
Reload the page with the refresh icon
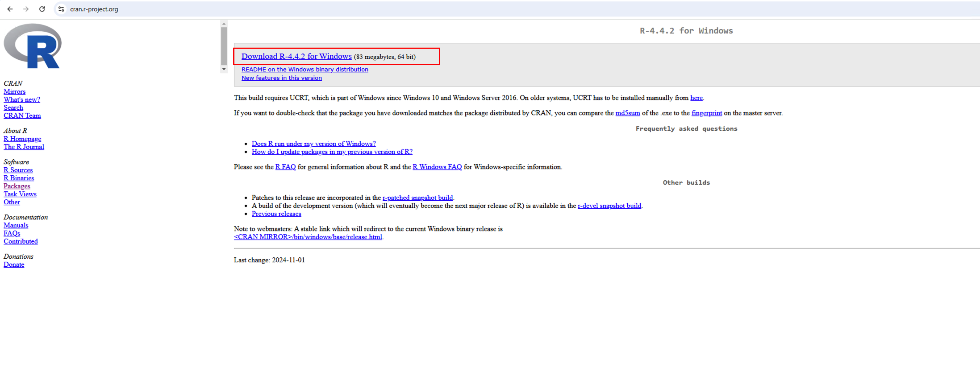click(x=42, y=9)
